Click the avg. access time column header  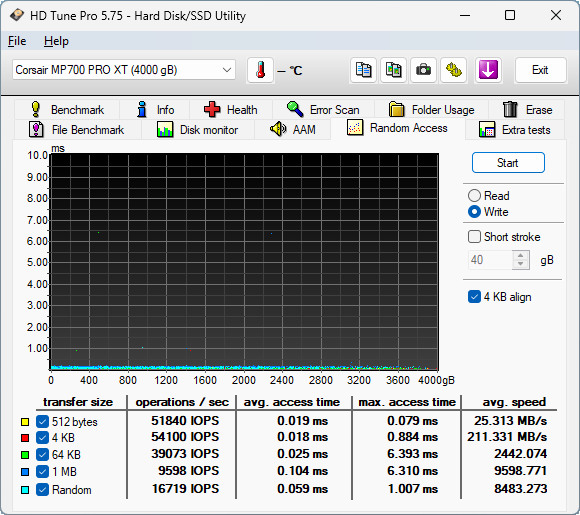(x=291, y=402)
